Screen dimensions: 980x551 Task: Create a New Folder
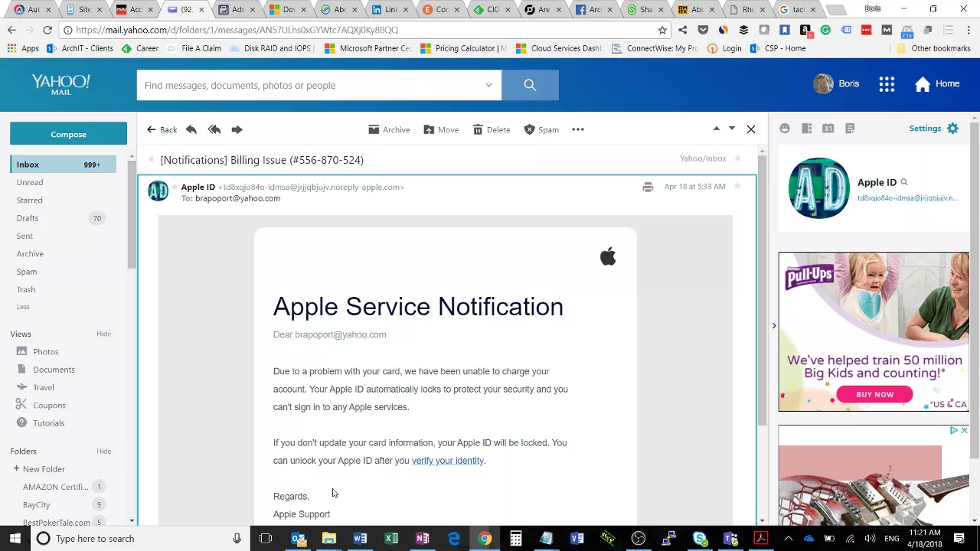pos(39,469)
